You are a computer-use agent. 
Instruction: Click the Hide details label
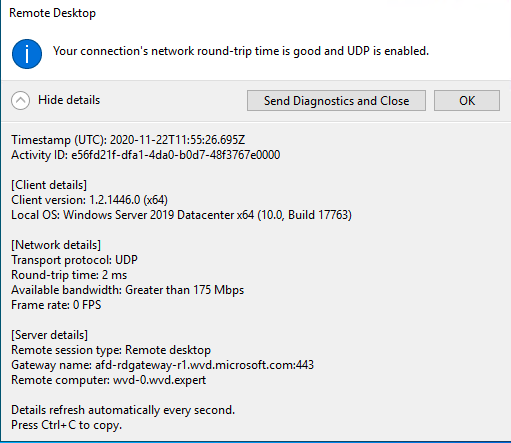click(69, 100)
